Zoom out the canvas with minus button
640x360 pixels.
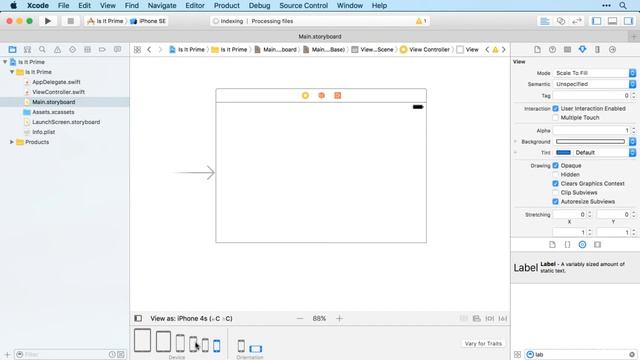[300, 318]
